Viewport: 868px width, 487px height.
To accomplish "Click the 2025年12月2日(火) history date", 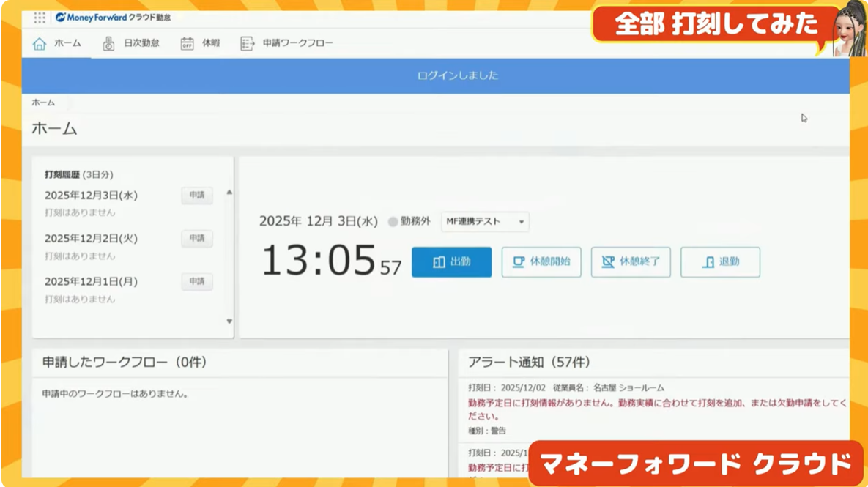I will pyautogui.click(x=92, y=239).
